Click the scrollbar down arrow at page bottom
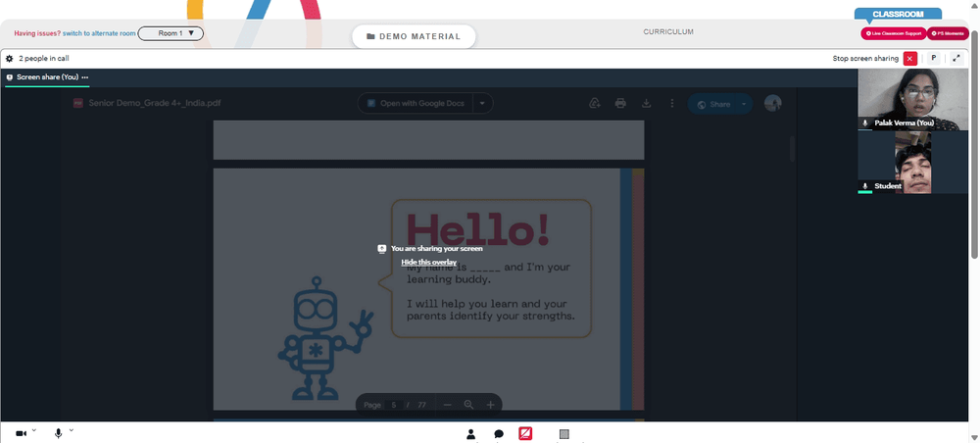Image resolution: width=980 pixels, height=443 pixels. pyautogui.click(x=974, y=437)
